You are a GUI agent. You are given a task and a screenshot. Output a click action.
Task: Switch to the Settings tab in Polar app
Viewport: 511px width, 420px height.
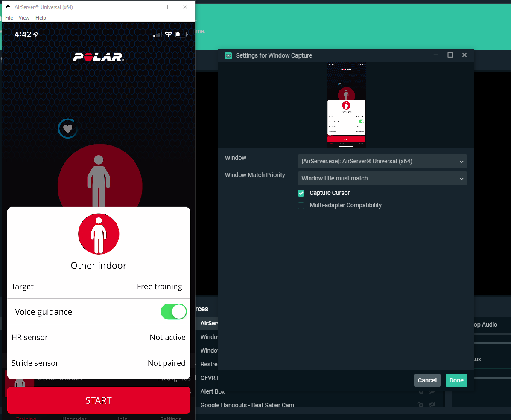(171, 418)
